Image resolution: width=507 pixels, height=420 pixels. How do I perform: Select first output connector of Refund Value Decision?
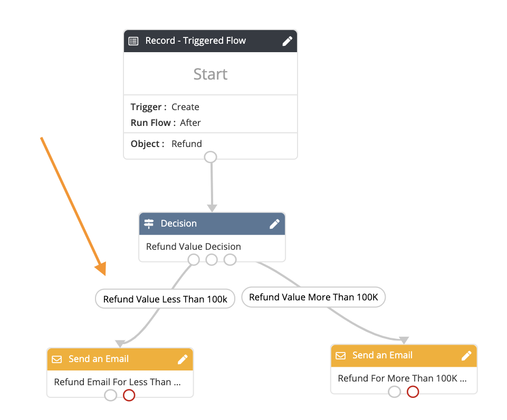[194, 259]
